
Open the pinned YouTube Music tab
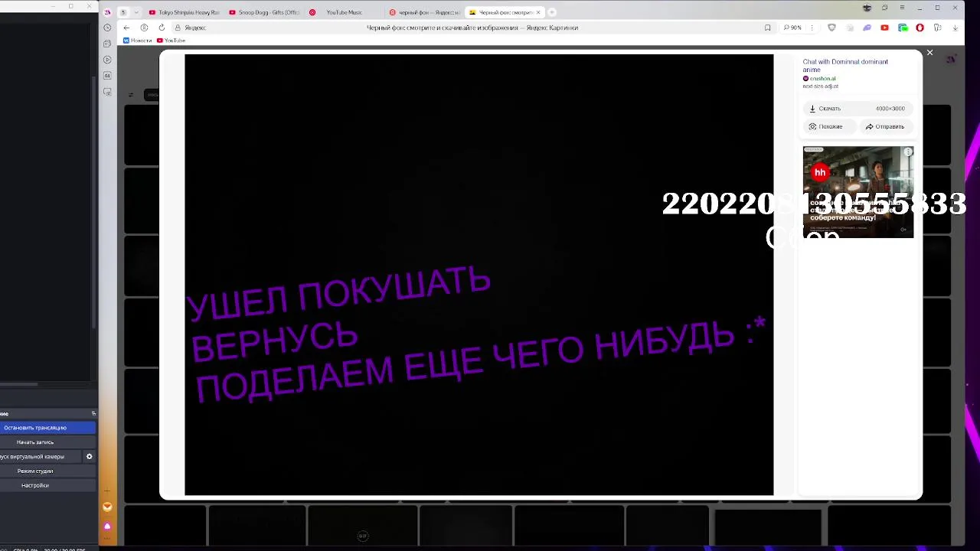coord(345,12)
